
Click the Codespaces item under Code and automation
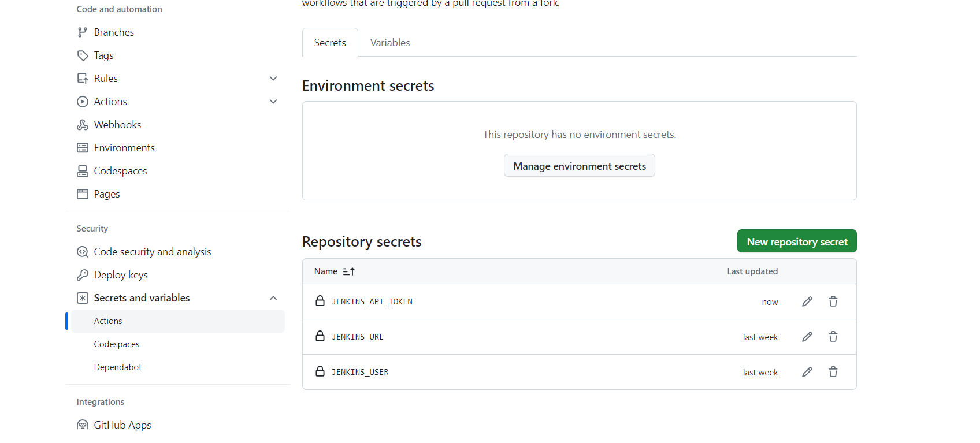pos(177,171)
